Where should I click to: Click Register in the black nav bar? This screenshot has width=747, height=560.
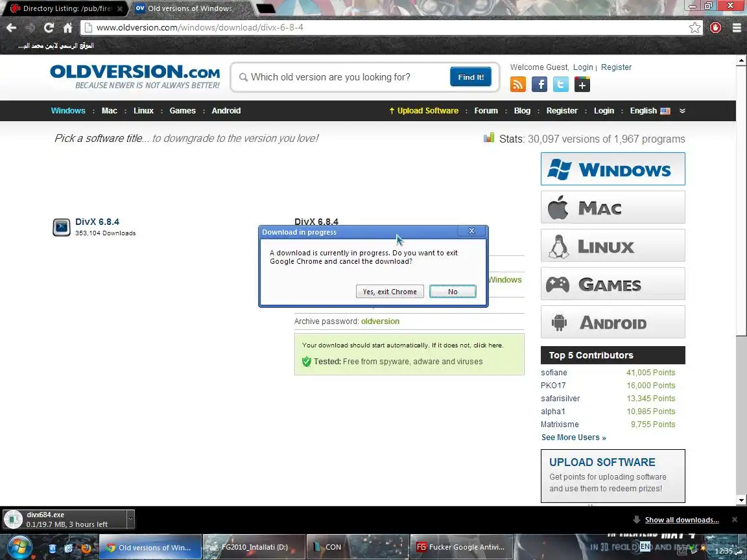coord(562,110)
